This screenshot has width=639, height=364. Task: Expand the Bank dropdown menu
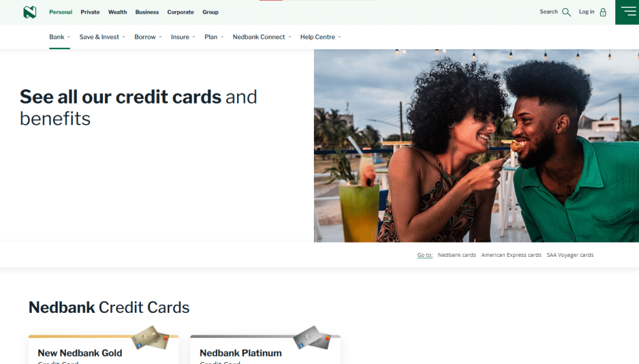click(x=59, y=37)
